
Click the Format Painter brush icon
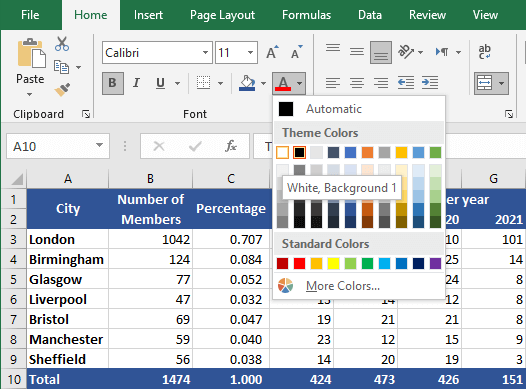(62, 90)
